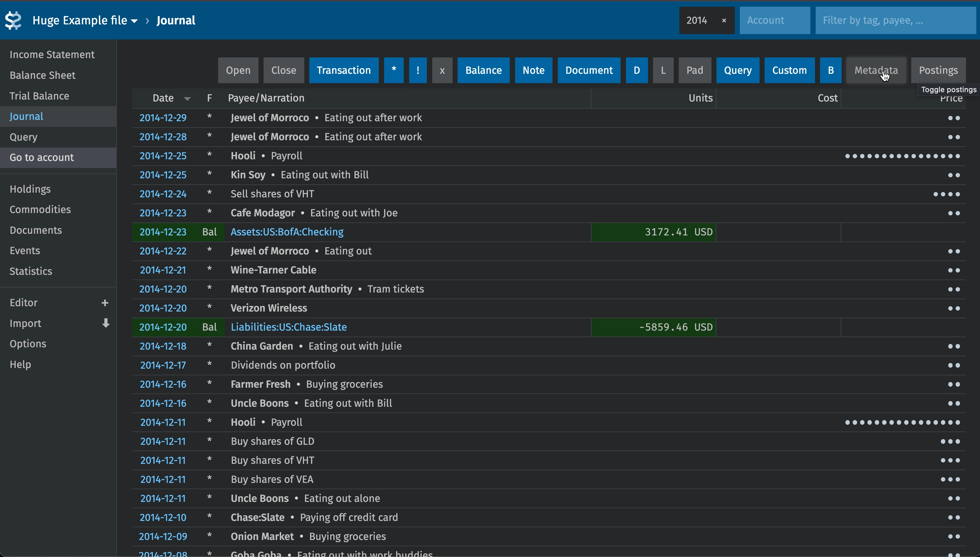Toggle the x flag filter button
This screenshot has width=980, height=557.
442,70
